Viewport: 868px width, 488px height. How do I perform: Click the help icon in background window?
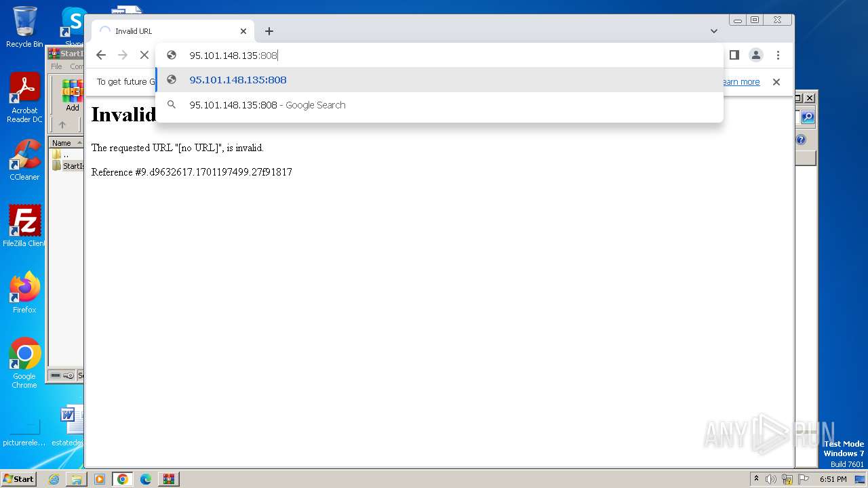(x=801, y=140)
